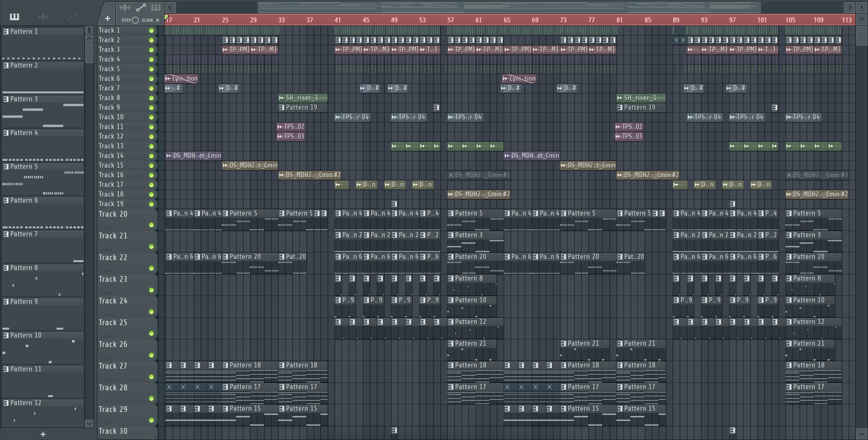Add a new track with the plus icon
This screenshot has height=440, width=868.
(x=108, y=18)
